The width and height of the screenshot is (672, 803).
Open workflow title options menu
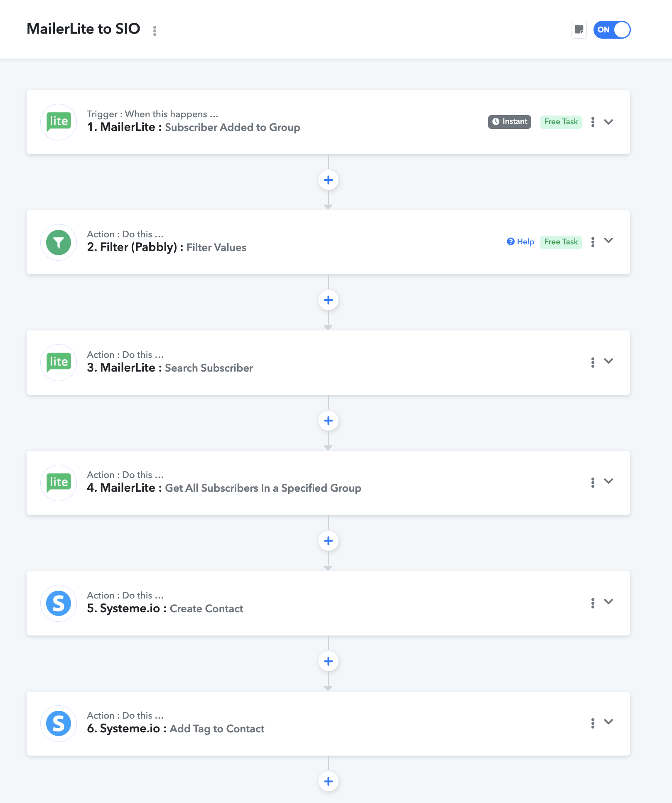tap(155, 31)
